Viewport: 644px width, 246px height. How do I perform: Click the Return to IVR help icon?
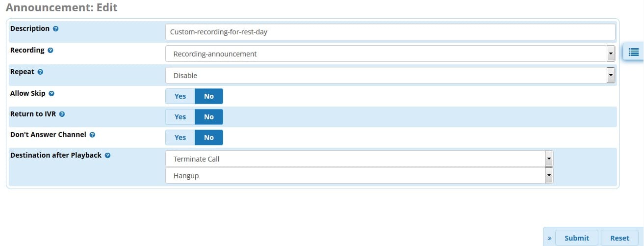(62, 114)
